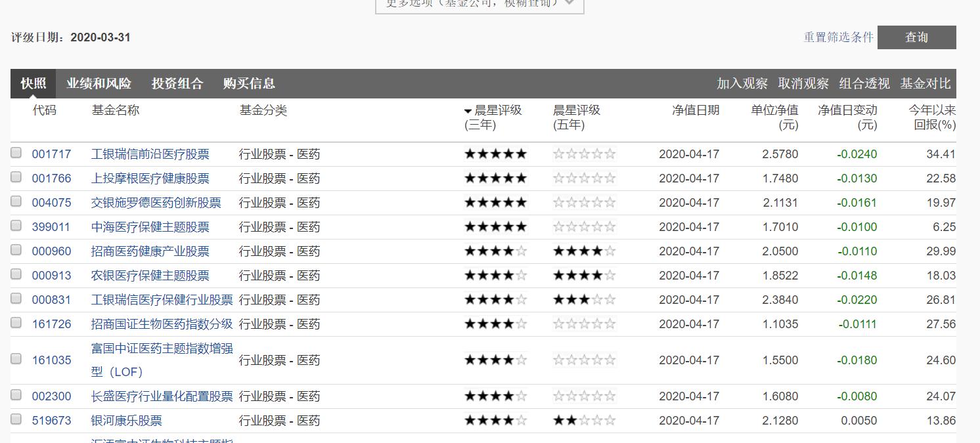Viewport: 980px width, 443px height.
Task: Click fund code 001717
Action: click(x=51, y=154)
